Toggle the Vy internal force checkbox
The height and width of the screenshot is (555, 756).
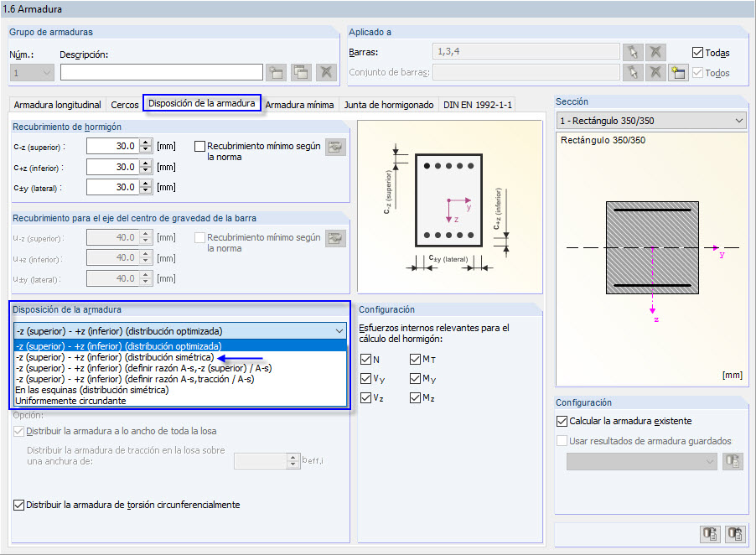[x=366, y=378]
